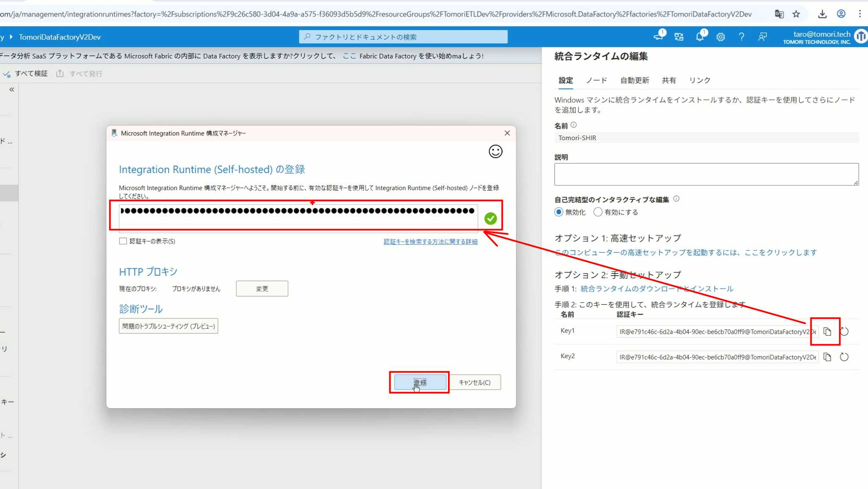The width and height of the screenshot is (868, 489).
Task: Switch to the 自動更新 tab
Action: pyautogui.click(x=634, y=80)
